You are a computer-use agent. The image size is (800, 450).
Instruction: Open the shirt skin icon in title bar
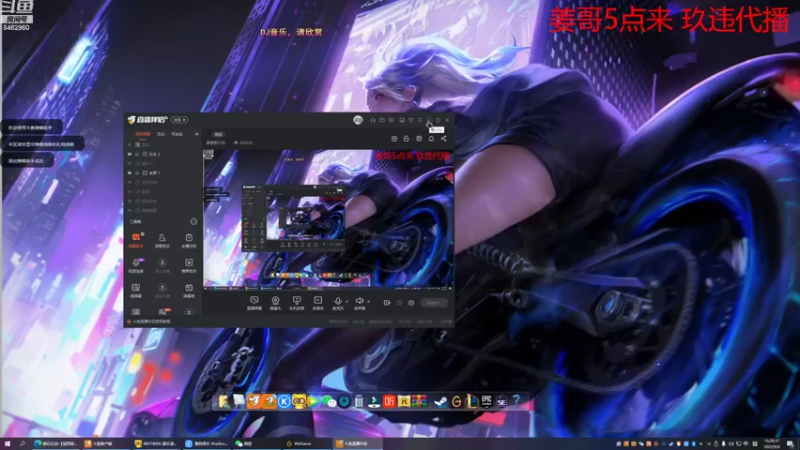[x=411, y=120]
